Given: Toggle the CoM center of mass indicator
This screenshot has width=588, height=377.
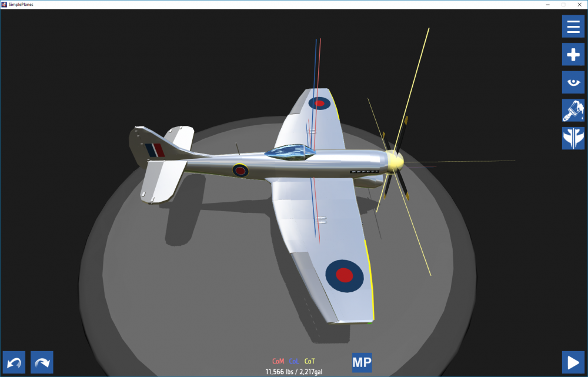Looking at the screenshot, I should tap(278, 361).
